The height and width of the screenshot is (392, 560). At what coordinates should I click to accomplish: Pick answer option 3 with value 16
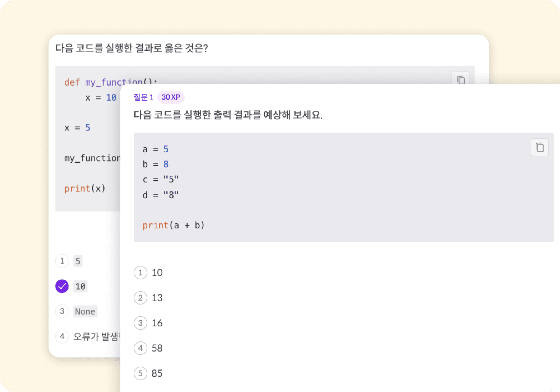tap(140, 323)
